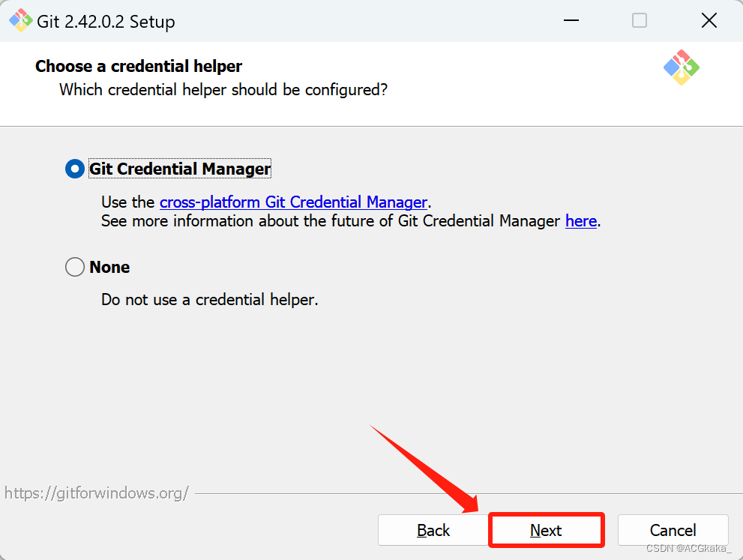Minimize the Git Setup window

point(571,20)
